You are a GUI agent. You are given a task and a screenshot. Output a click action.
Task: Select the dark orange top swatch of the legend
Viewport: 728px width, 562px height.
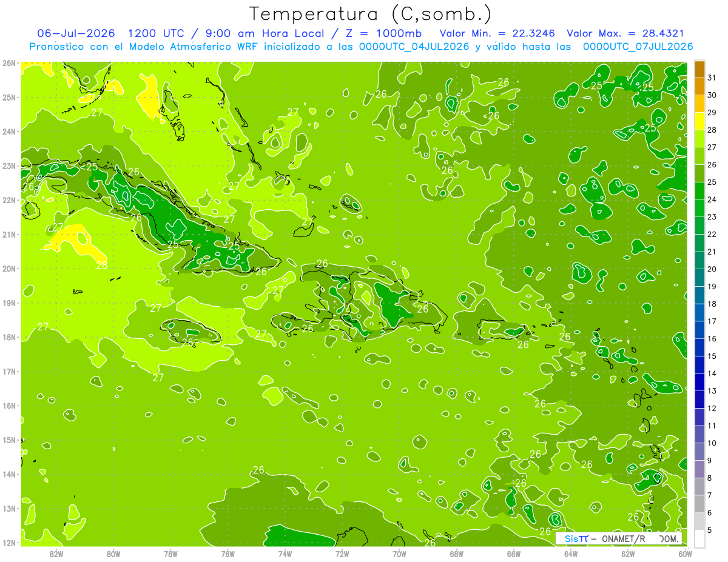(x=699, y=69)
